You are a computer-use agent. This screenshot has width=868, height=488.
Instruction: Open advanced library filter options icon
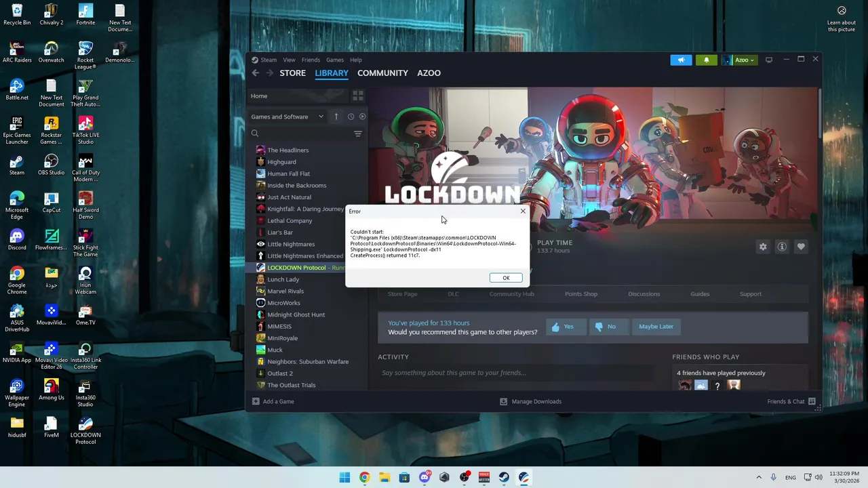(358, 134)
